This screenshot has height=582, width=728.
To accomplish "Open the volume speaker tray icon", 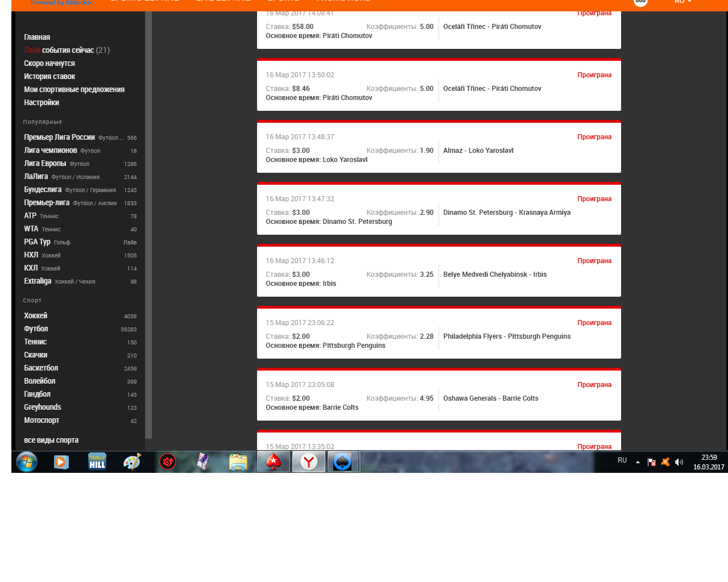I will pyautogui.click(x=679, y=462).
